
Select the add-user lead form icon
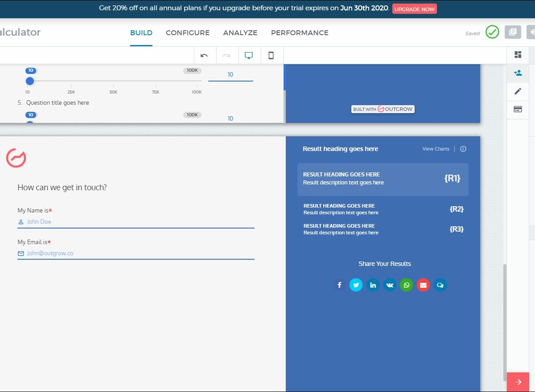click(518, 73)
